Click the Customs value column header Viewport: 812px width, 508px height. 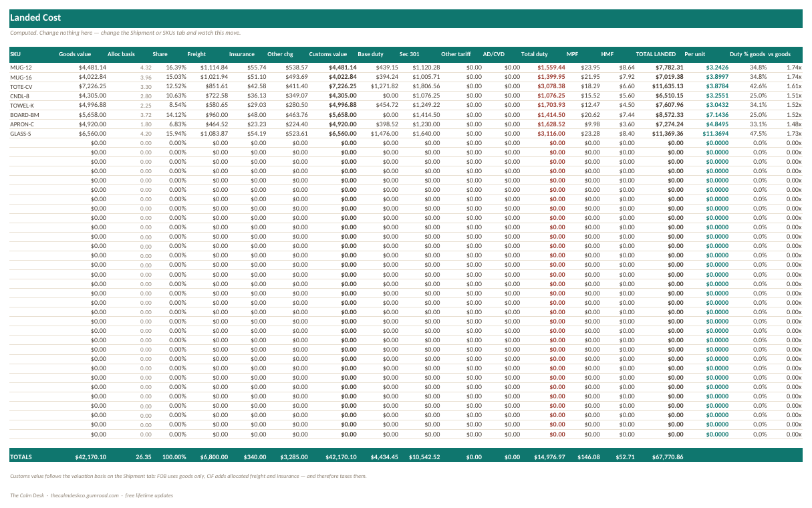click(x=328, y=53)
